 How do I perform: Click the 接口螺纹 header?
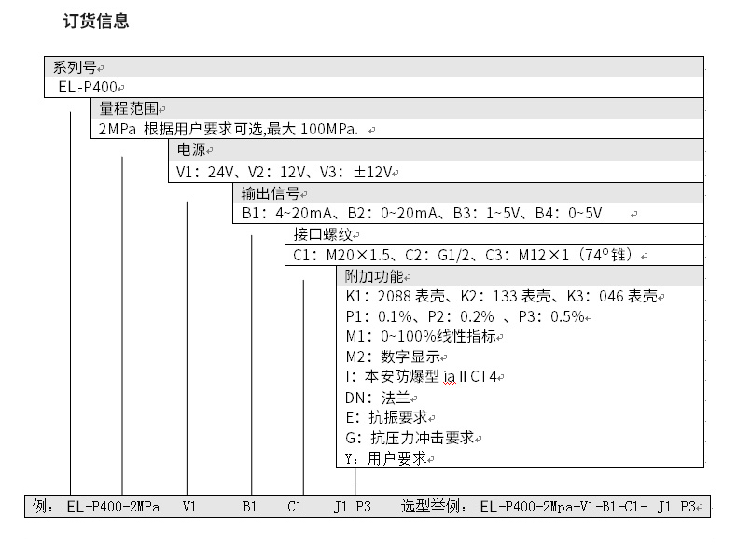click(x=323, y=234)
